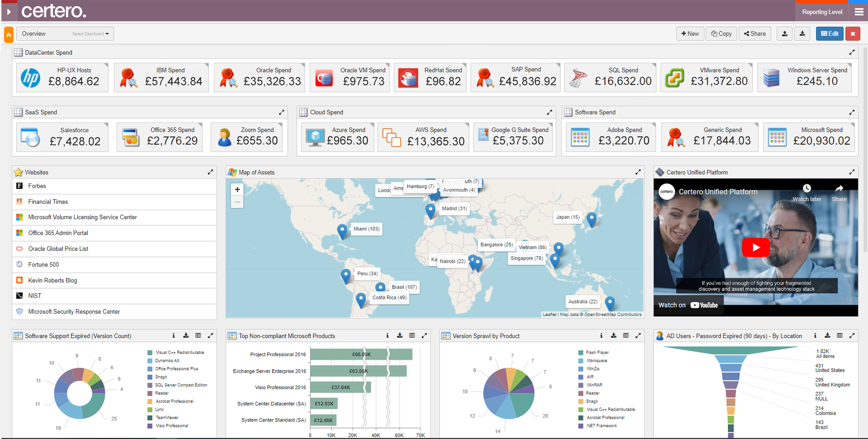Click the New button
The width and height of the screenshot is (868, 439).
(x=690, y=33)
